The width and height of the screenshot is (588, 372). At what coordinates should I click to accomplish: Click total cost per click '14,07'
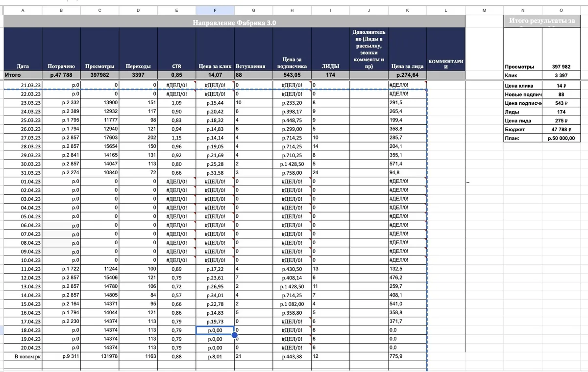tap(215, 75)
